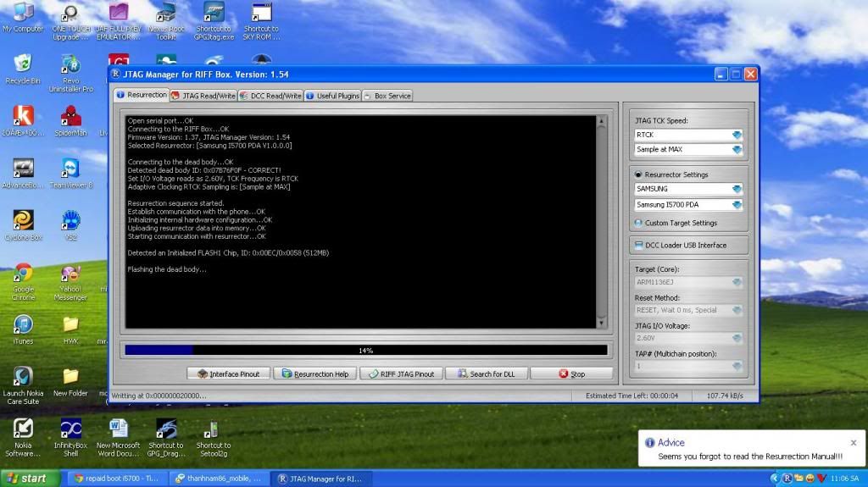Open iTunes desktop shortcut
Viewport: 868px width, 487px height.
pos(23,329)
